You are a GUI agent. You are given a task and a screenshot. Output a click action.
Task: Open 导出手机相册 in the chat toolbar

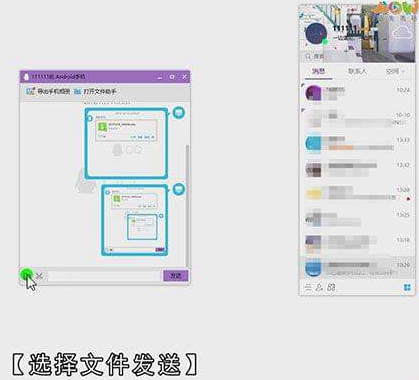pyautogui.click(x=49, y=91)
